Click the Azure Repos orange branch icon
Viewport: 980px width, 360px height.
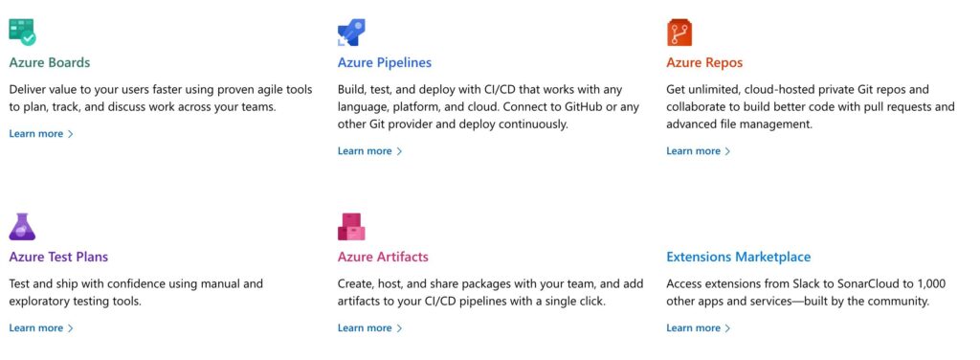tap(679, 32)
